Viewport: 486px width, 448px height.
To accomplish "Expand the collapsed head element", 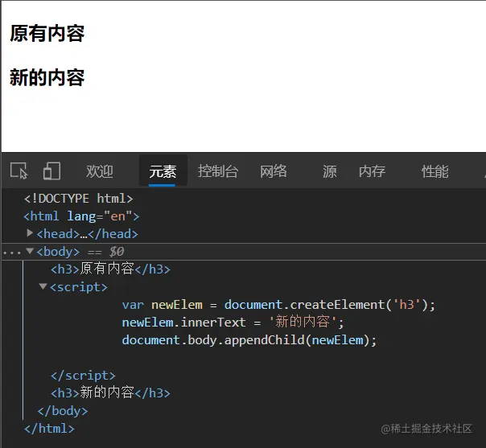I will pos(30,233).
